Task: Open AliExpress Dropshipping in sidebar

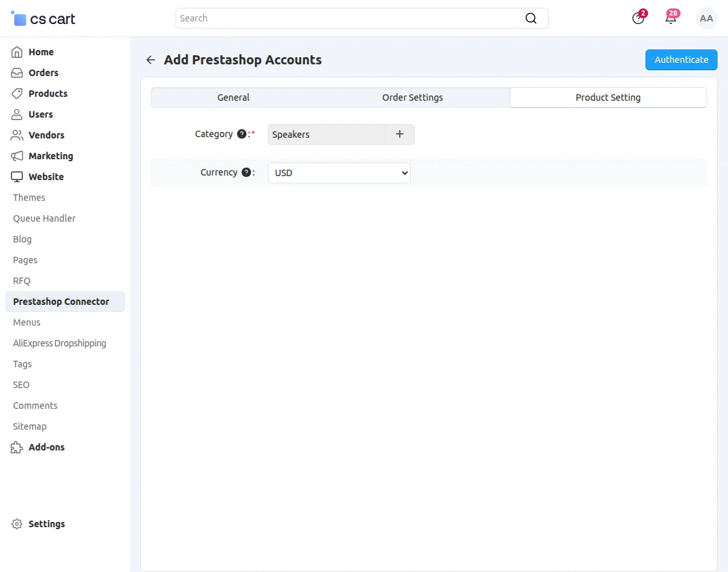Action: (x=59, y=343)
